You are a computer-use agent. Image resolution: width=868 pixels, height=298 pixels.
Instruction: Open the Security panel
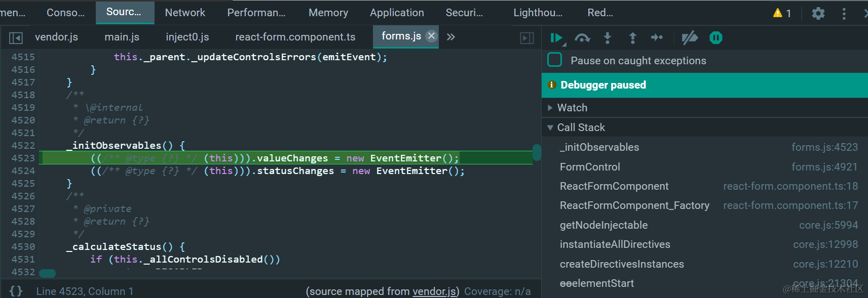pyautogui.click(x=464, y=13)
